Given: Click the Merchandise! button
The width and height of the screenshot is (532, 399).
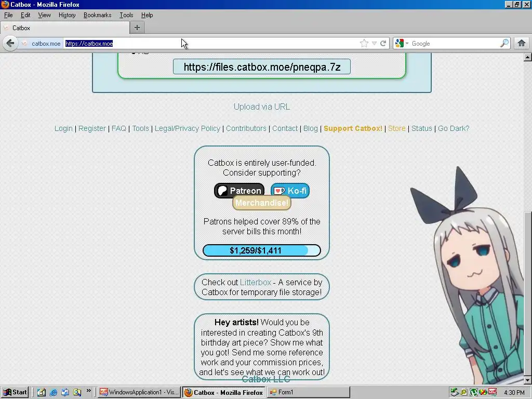Looking at the screenshot, I should pos(262,203).
